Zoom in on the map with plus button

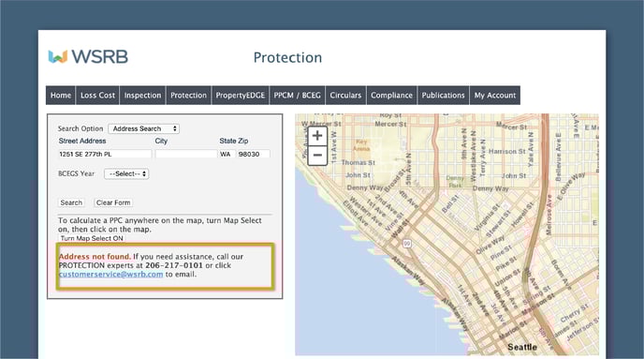pos(317,136)
